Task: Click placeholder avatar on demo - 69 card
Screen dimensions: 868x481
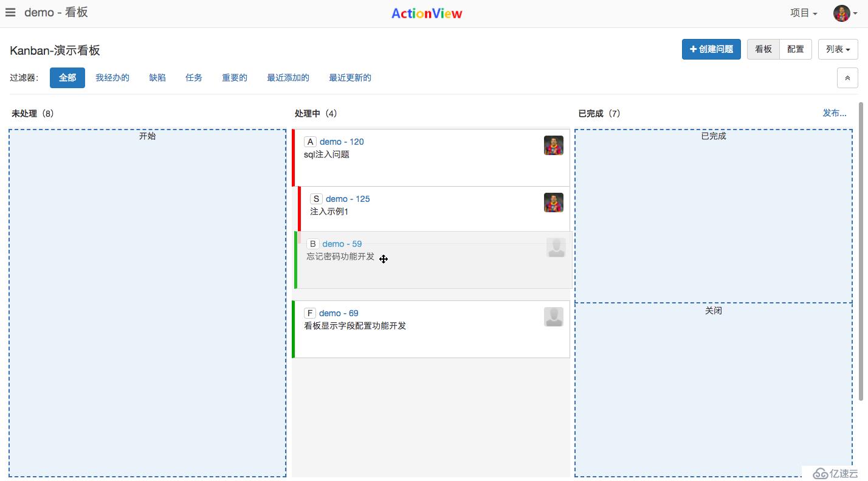Action: pos(554,317)
